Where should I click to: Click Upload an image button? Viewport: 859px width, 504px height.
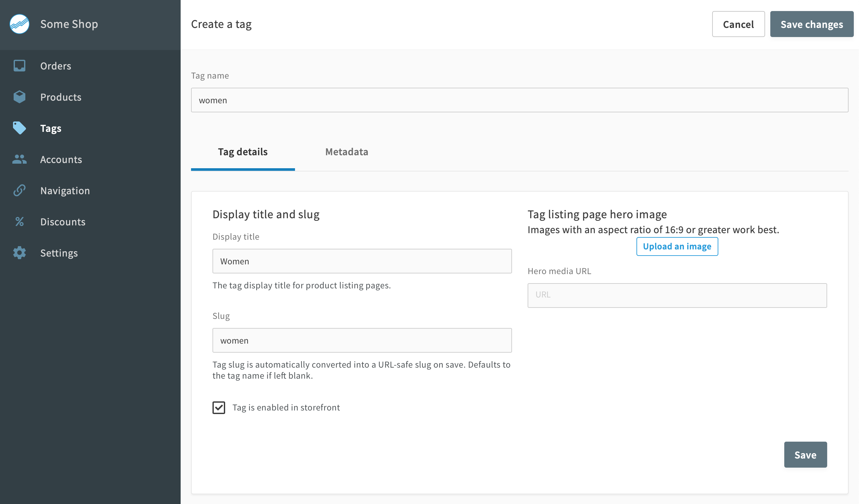pyautogui.click(x=677, y=246)
